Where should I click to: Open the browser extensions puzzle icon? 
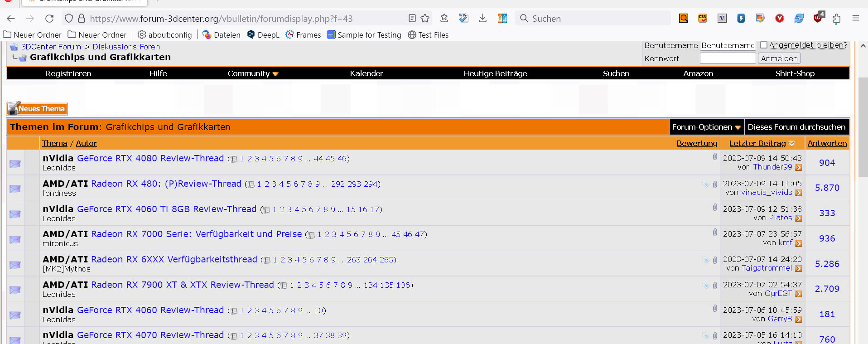tap(836, 18)
